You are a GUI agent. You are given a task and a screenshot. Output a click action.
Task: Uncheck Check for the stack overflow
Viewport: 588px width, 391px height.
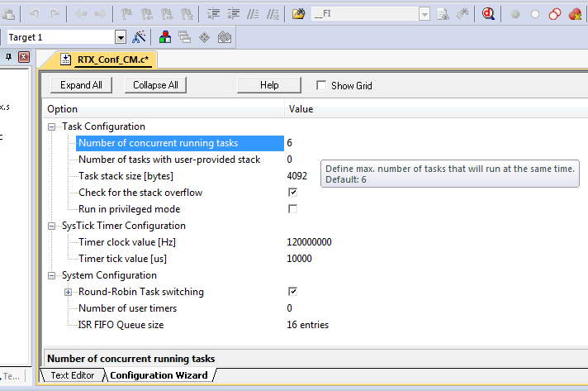point(292,193)
